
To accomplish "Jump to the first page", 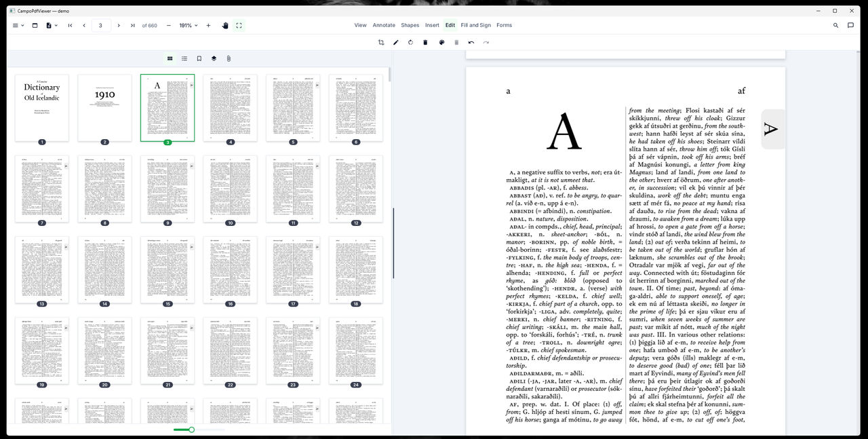I will (x=70, y=25).
